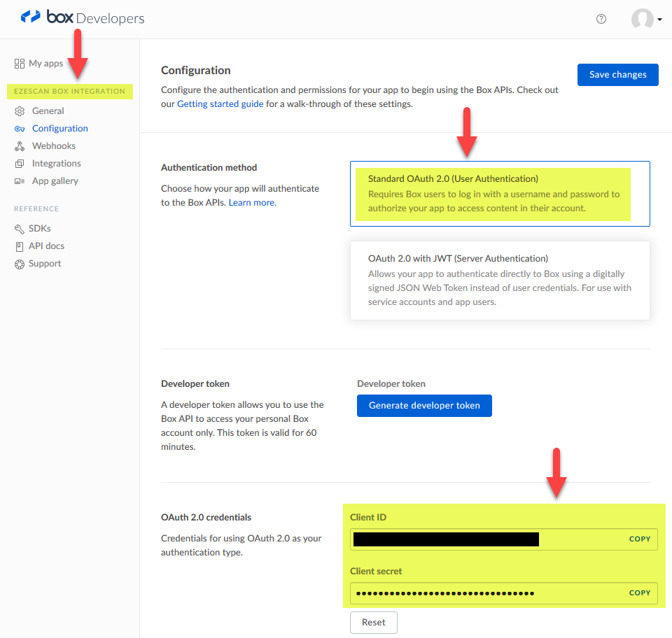This screenshot has height=638, width=672.
Task: Open the Getting started guide link
Action: point(220,104)
